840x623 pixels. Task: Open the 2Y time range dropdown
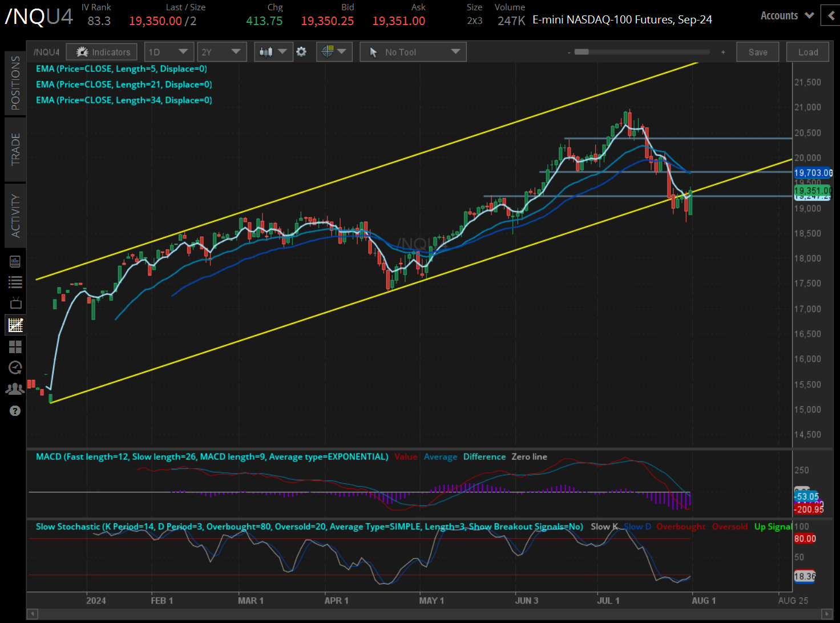[222, 52]
